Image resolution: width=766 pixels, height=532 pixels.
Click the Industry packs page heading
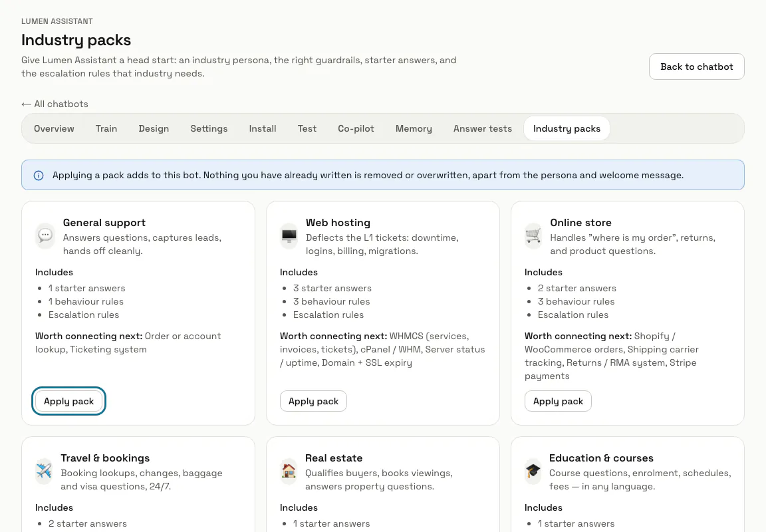coord(76,40)
